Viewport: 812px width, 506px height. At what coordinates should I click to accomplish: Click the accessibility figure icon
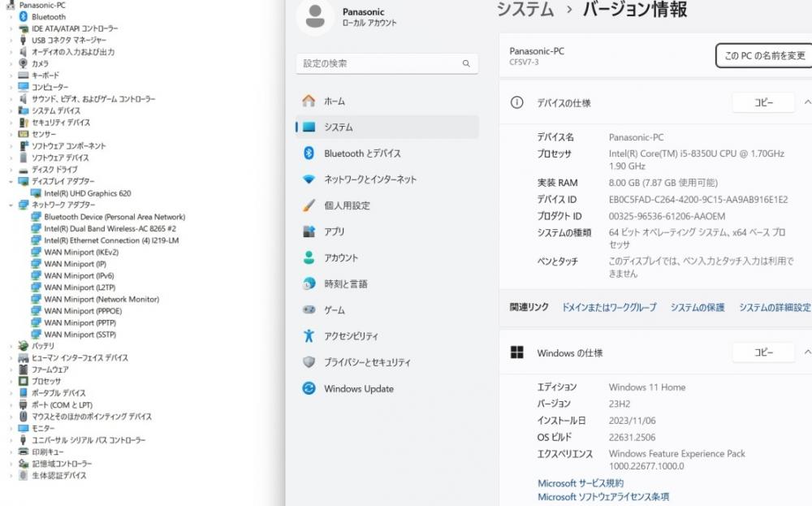coord(309,335)
